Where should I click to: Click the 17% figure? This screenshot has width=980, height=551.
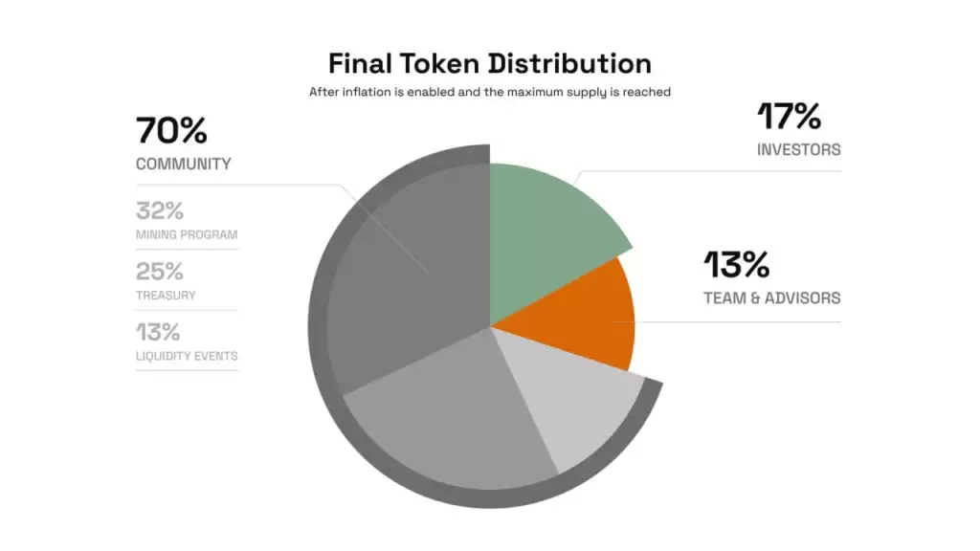coord(790,117)
